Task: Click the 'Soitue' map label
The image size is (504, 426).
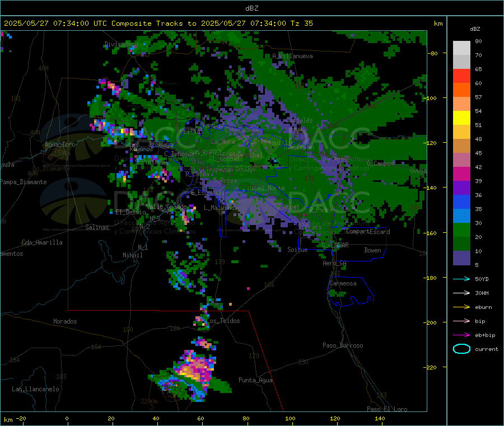Action: click(x=298, y=250)
